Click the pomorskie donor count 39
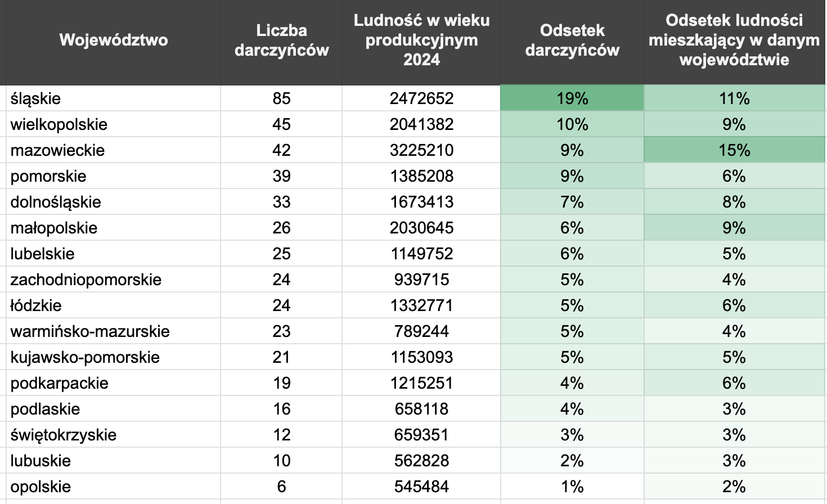This screenshot has width=827, height=504. tap(281, 176)
